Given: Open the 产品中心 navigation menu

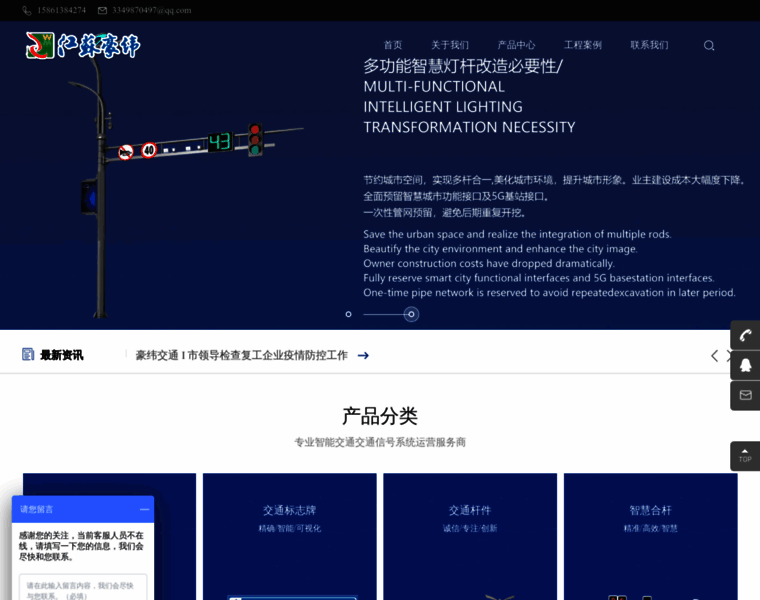Looking at the screenshot, I should tap(516, 45).
